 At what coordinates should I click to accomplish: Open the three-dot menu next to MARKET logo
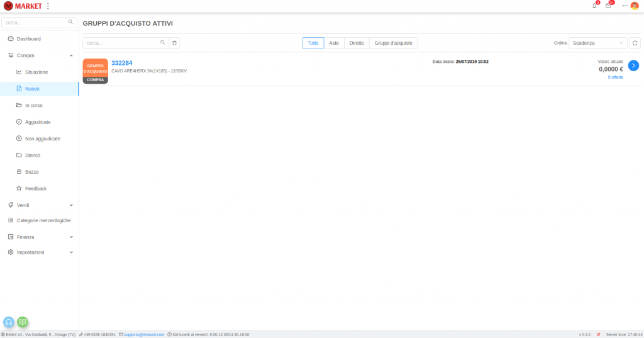48,6
